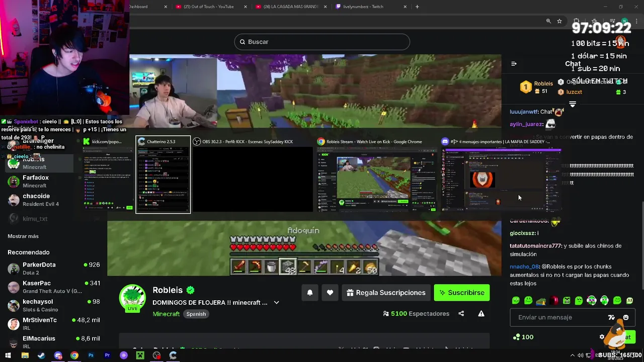Image resolution: width=644 pixels, height=362 pixels.
Task: Open kimu_txt channel in sidebar
Action: [40, 219]
